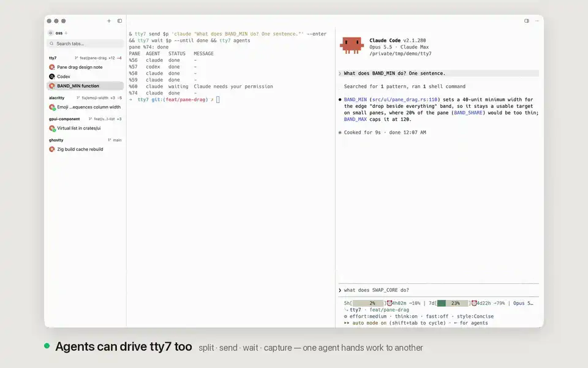
Task: Click the fast:off status entry
Action: (437, 316)
